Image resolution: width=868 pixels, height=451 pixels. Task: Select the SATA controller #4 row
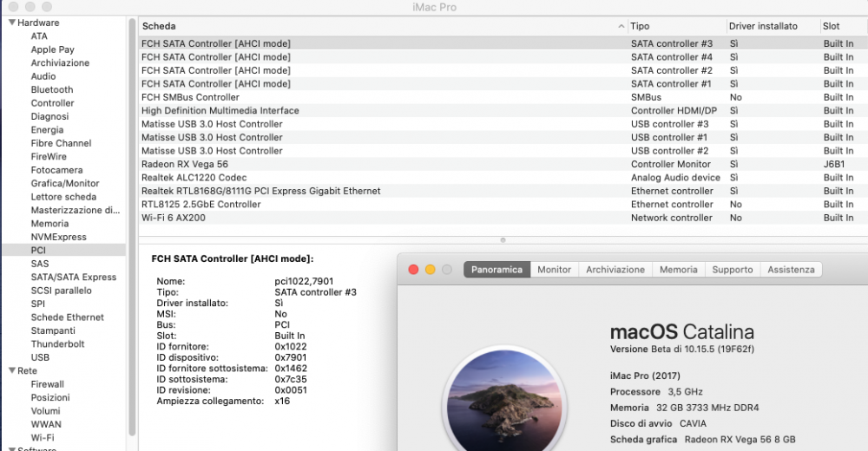click(503, 57)
